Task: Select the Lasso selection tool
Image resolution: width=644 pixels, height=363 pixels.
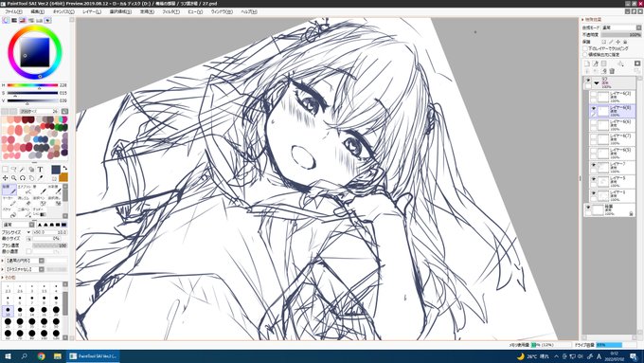Action: point(13,170)
